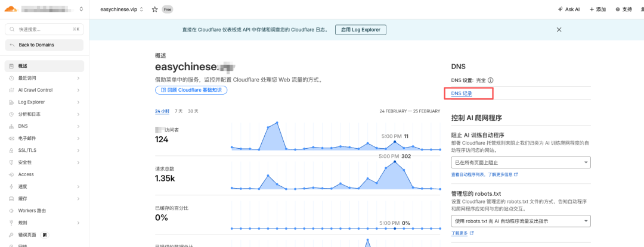644x247 pixels.
Task: Expand the AI Crawl Control chevron
Action: click(78, 90)
